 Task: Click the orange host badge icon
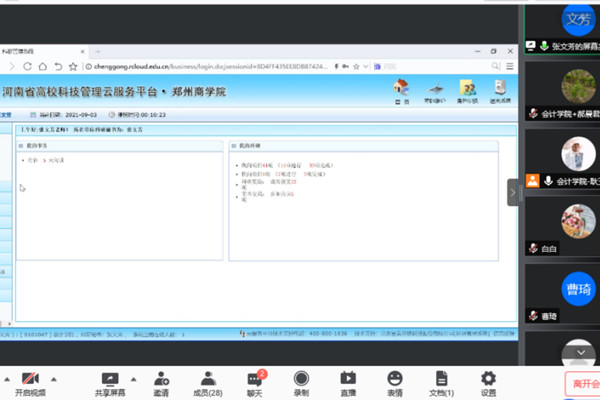(532, 181)
